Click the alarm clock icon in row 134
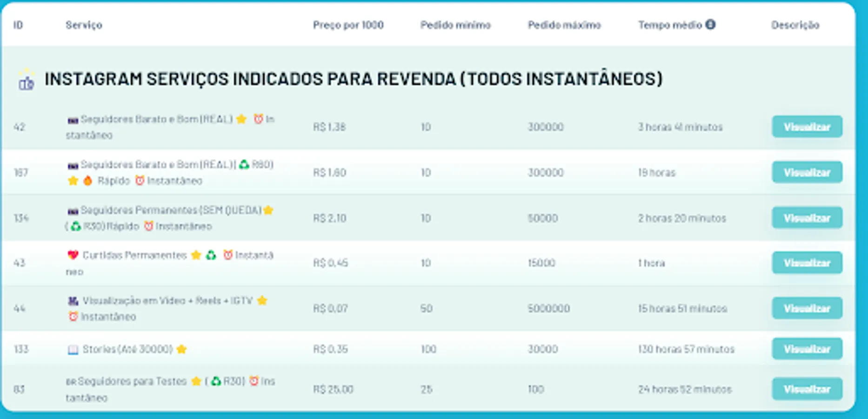The height and width of the screenshot is (419, 868). (x=148, y=226)
